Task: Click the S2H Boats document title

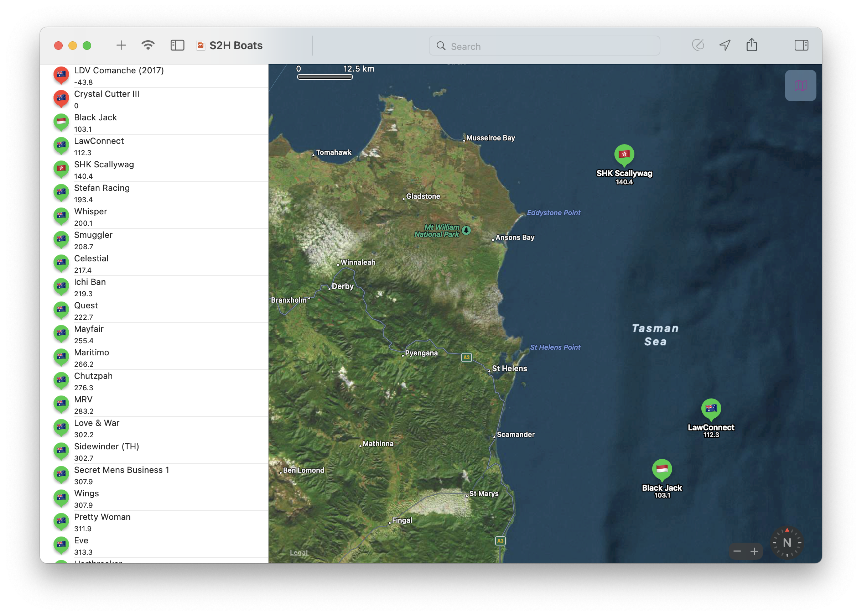Action: (235, 46)
